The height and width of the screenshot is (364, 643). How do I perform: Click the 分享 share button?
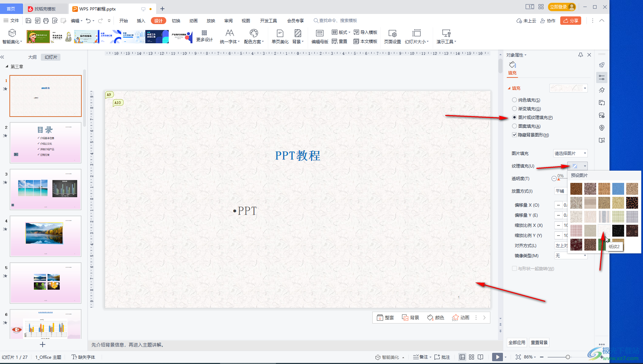[x=571, y=21]
